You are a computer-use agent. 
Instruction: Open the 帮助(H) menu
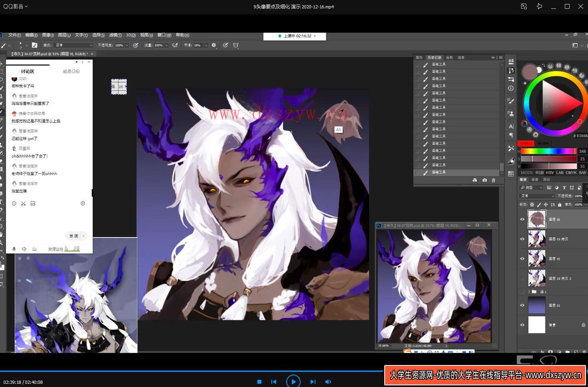(x=183, y=35)
